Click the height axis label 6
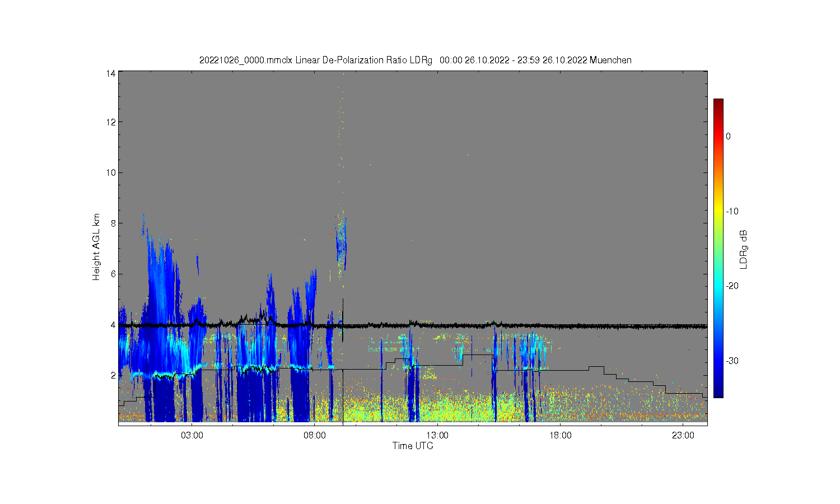 [x=113, y=274]
